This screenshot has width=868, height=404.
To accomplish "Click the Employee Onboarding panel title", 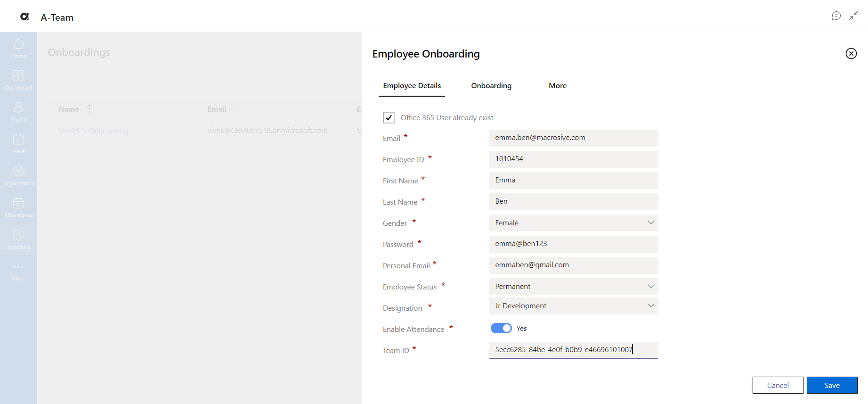I will pos(426,54).
